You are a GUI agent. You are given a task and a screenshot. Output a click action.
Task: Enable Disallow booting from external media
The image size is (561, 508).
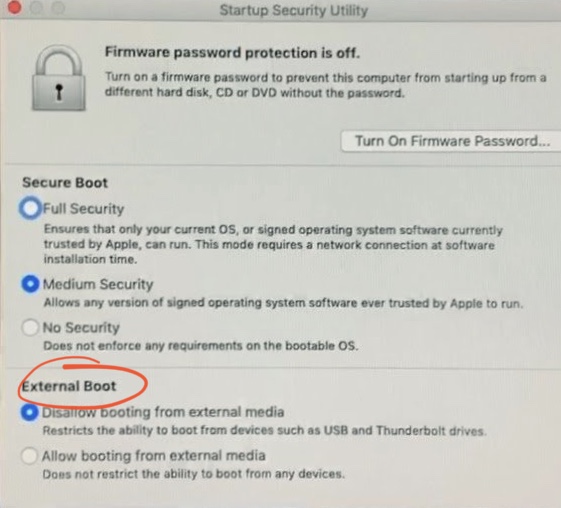(x=29, y=412)
